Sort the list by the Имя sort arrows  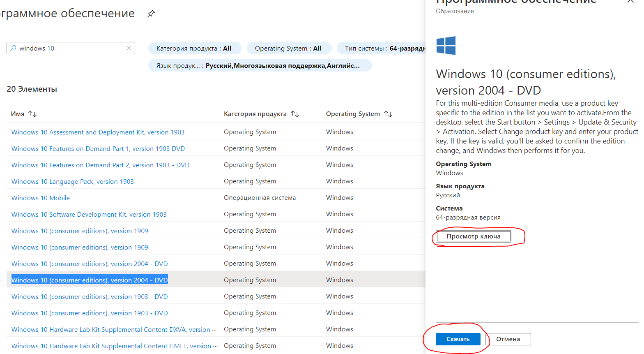[32, 114]
